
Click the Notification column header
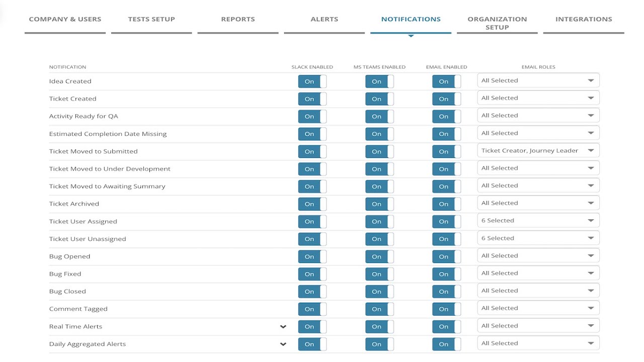pyautogui.click(x=67, y=67)
